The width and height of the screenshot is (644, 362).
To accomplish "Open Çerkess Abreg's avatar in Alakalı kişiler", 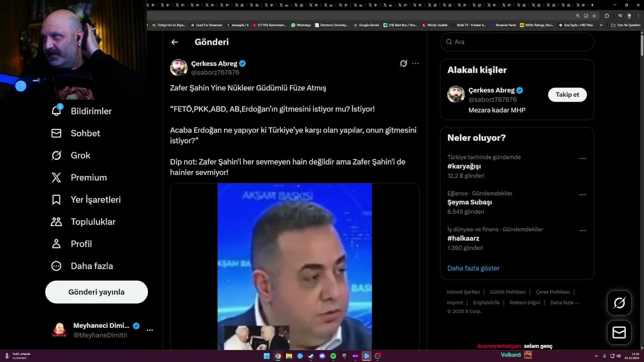I will (x=456, y=95).
